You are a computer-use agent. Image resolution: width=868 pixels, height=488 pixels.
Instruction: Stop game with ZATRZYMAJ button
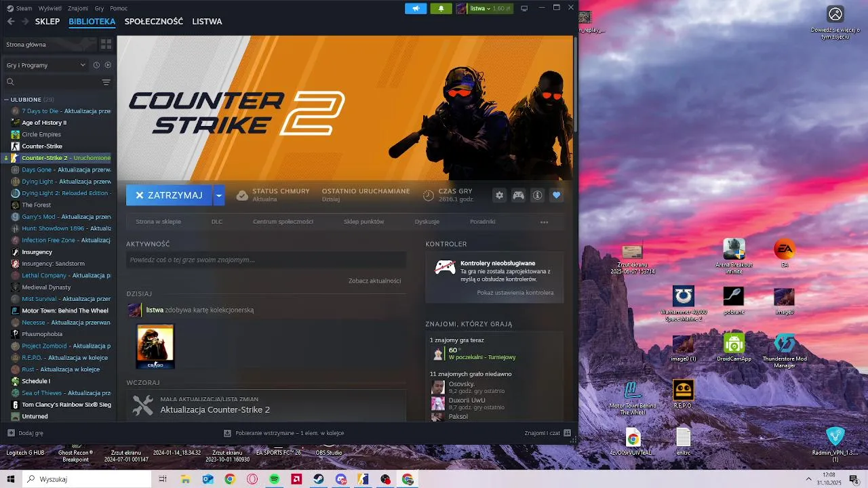169,195
